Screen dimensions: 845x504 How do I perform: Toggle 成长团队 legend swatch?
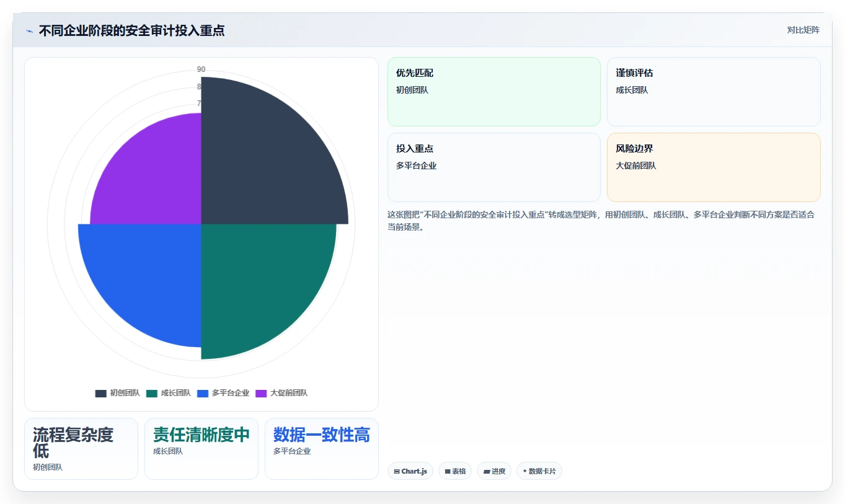pyautogui.click(x=152, y=393)
